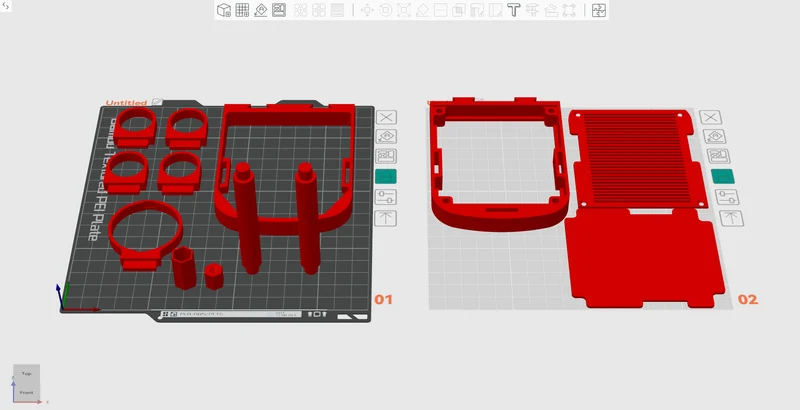Select the small hexagonal nut on plate 01
The width and height of the screenshot is (800, 410).
point(214,276)
